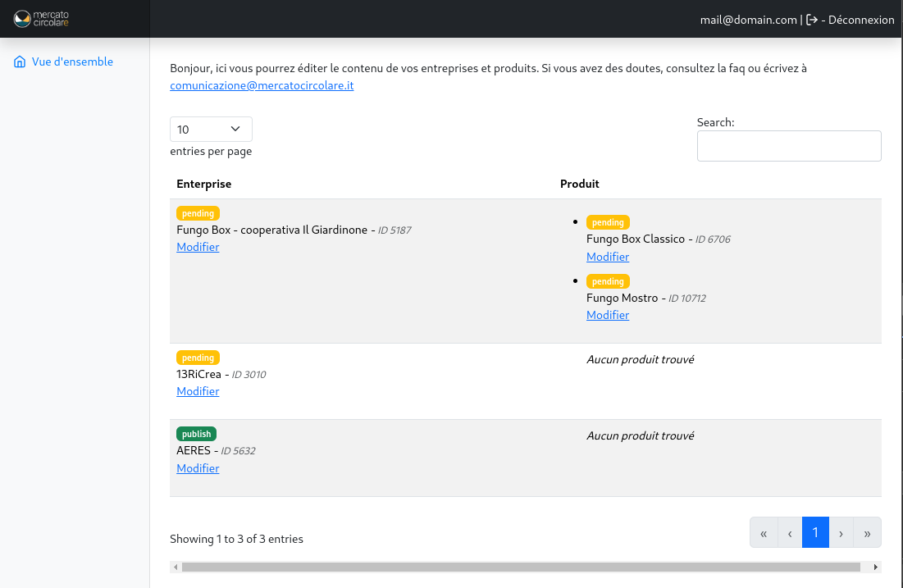
Task: Click Modifier for 13RiCrea
Action: click(198, 391)
